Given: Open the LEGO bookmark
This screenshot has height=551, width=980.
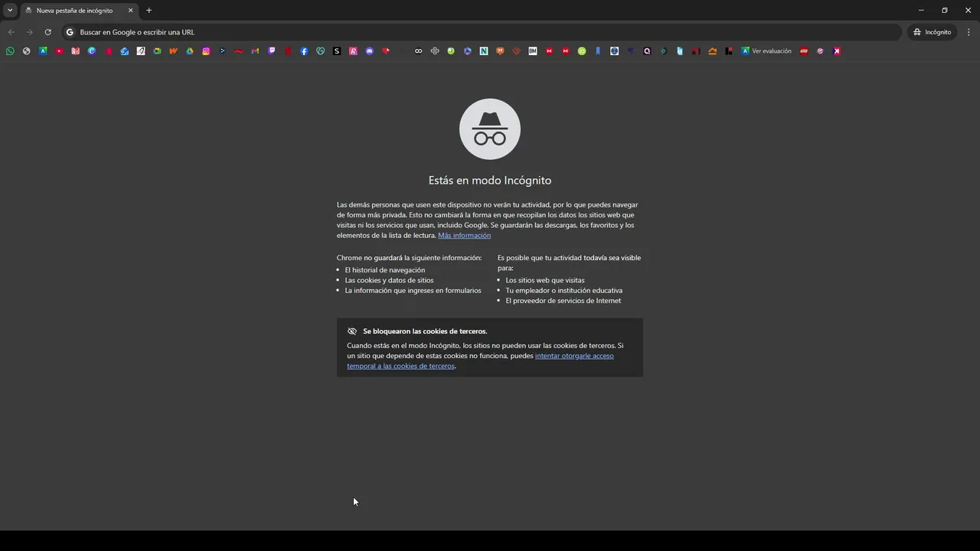Looking at the screenshot, I should (x=804, y=51).
